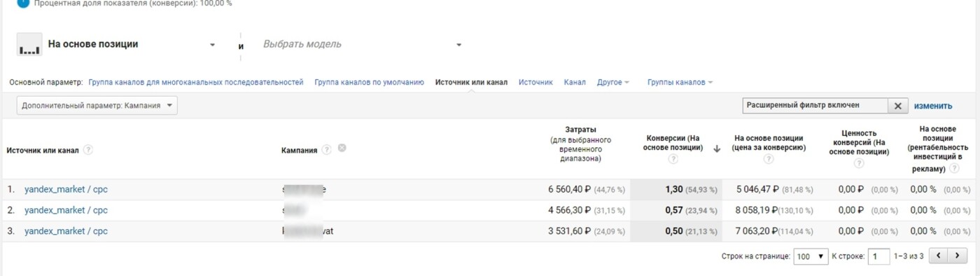Go to next page arrow
The width and height of the screenshot is (980, 276).
click(958, 256)
